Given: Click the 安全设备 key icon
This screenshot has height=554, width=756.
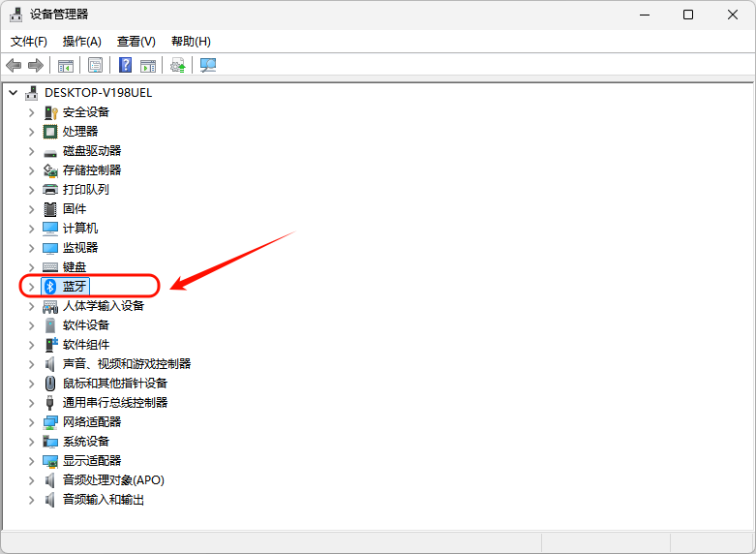Looking at the screenshot, I should tap(50, 112).
